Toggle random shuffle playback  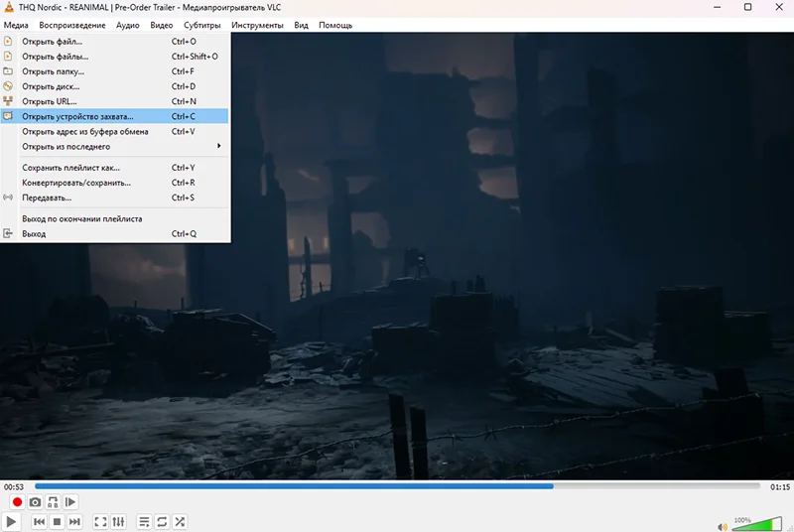click(x=180, y=521)
